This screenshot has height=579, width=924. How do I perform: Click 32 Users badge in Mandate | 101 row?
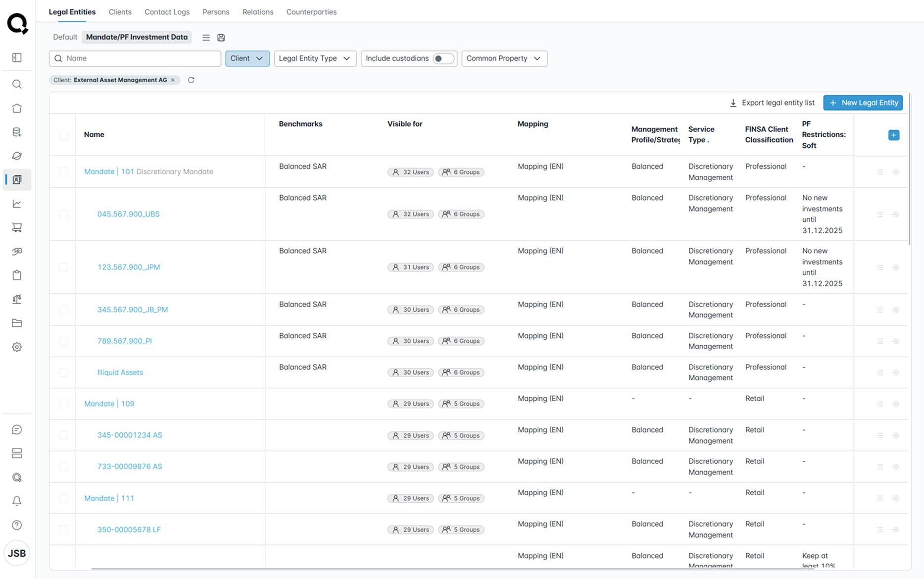pyautogui.click(x=411, y=172)
